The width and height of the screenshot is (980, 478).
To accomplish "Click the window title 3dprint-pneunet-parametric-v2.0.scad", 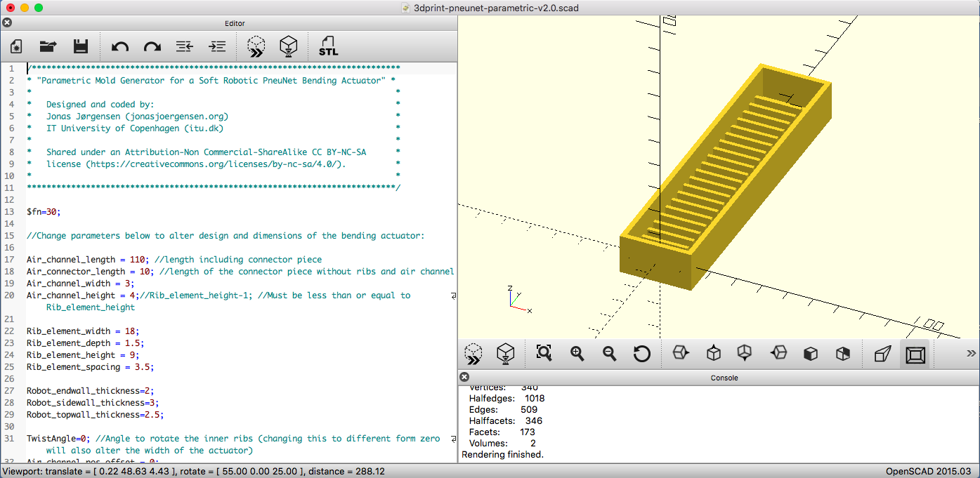I will tap(496, 8).
